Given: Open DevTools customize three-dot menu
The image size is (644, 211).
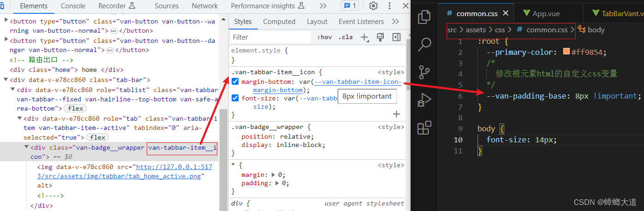Looking at the screenshot, I should 391,6.
